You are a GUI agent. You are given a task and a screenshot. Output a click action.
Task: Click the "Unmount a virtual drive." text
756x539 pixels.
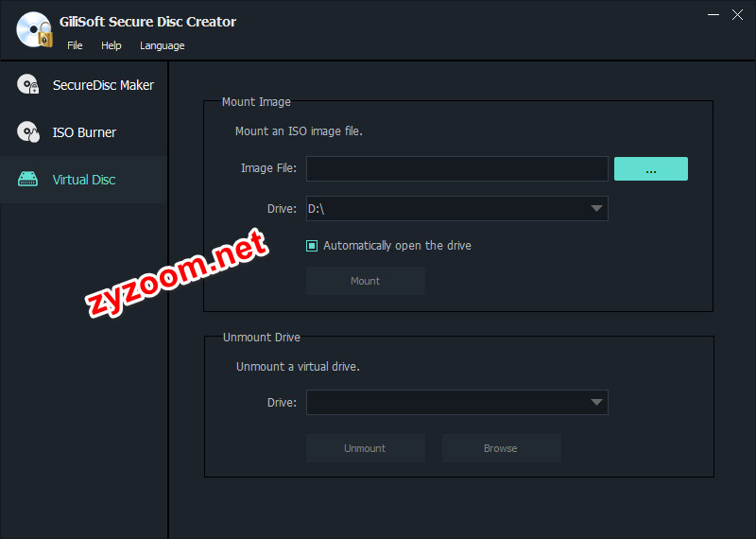click(298, 367)
